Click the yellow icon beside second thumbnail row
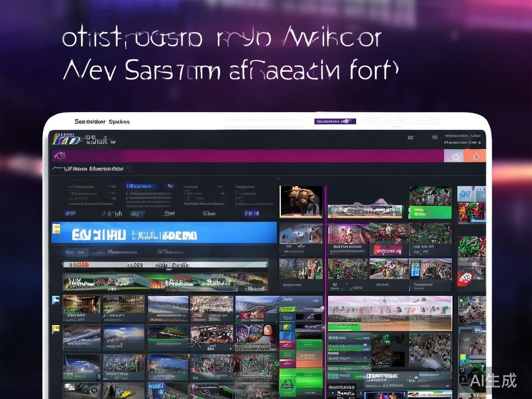 pos(56,329)
